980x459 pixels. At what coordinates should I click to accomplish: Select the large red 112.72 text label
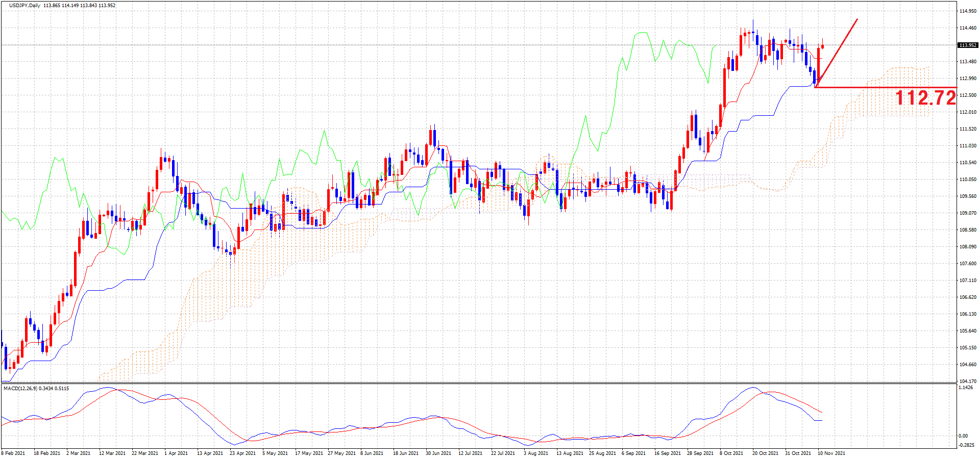coord(925,98)
